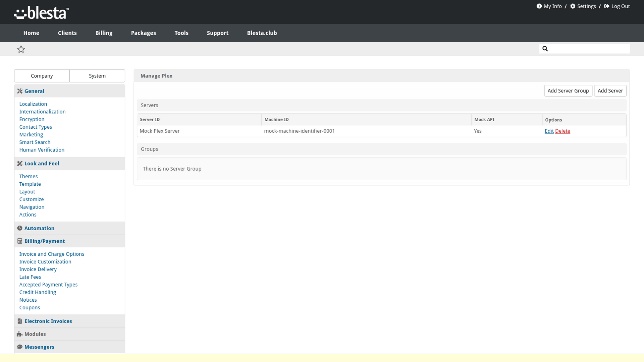Click the Look and Feel brush icon
This screenshot has width=644, height=362.
[20, 164]
